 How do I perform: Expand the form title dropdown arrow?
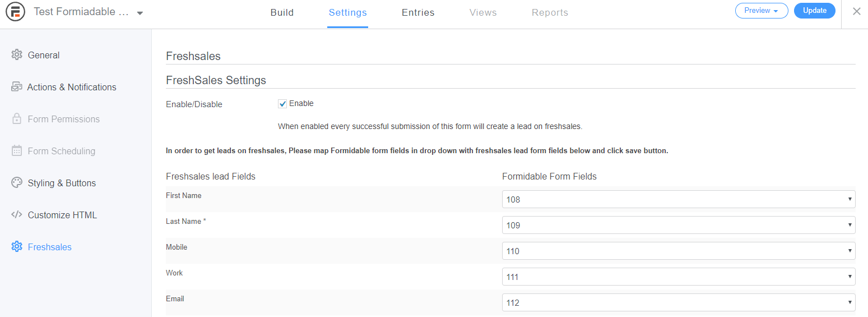140,13
